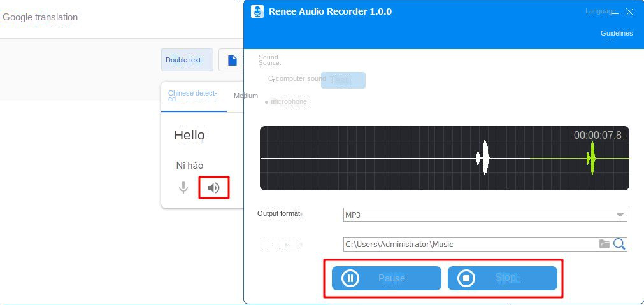
Task: Open the Language menu in title bar
Action: coord(601,11)
